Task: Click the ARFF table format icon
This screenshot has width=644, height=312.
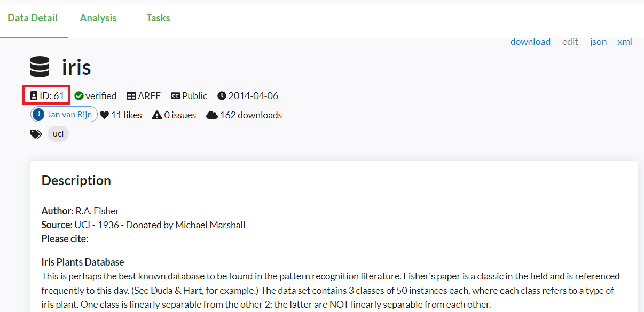Action: pos(131,96)
